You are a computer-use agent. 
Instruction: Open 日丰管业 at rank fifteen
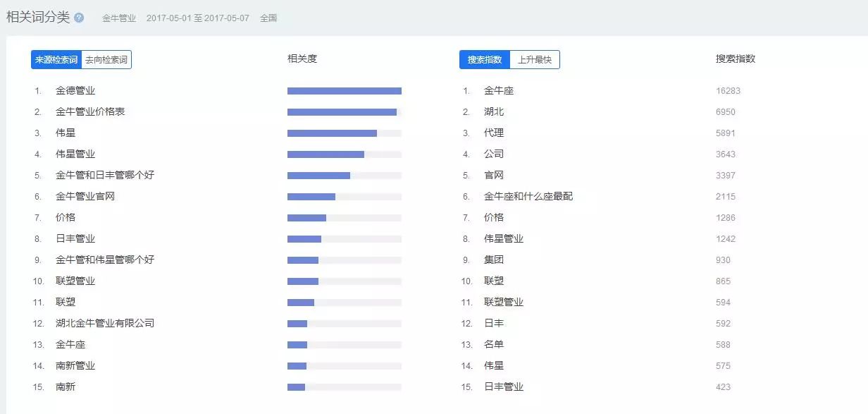coord(504,387)
